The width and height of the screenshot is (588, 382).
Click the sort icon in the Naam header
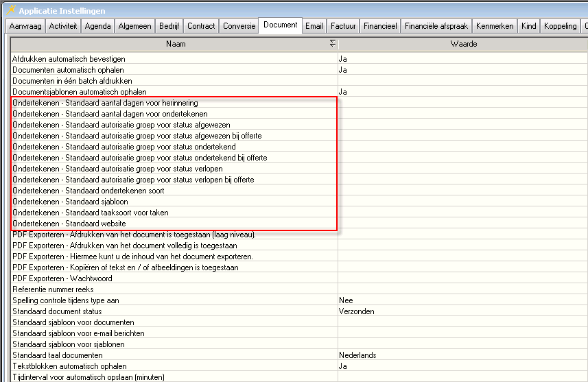333,44
